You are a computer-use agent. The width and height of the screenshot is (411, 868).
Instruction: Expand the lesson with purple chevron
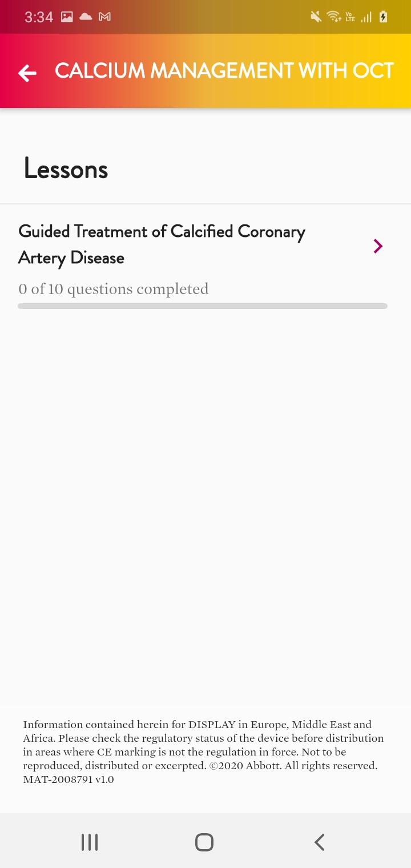pyautogui.click(x=377, y=246)
